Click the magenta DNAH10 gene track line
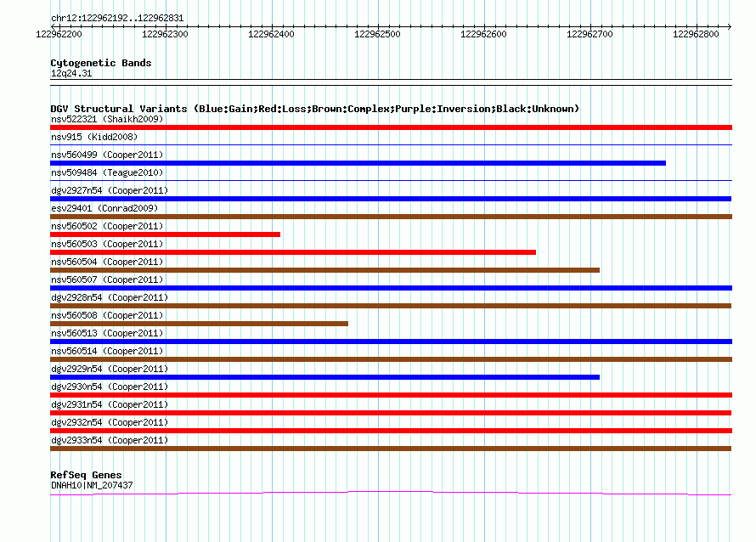Viewport: 756px width, 542px height. 391,493
